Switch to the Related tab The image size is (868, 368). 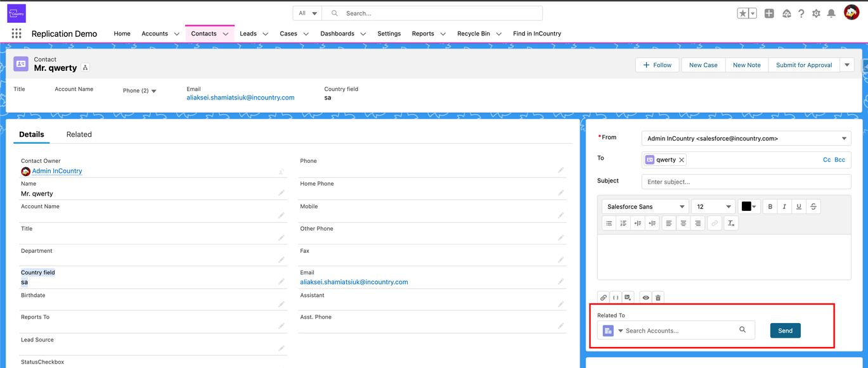(x=79, y=134)
